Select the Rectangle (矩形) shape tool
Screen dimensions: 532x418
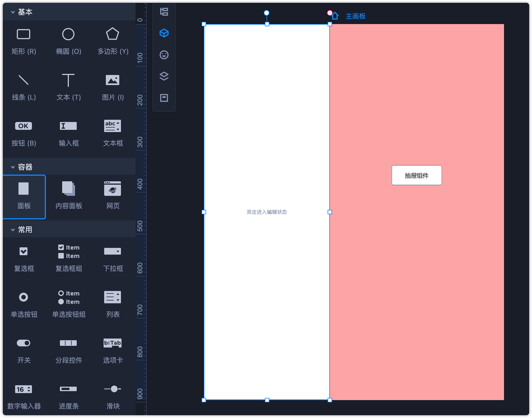24,41
